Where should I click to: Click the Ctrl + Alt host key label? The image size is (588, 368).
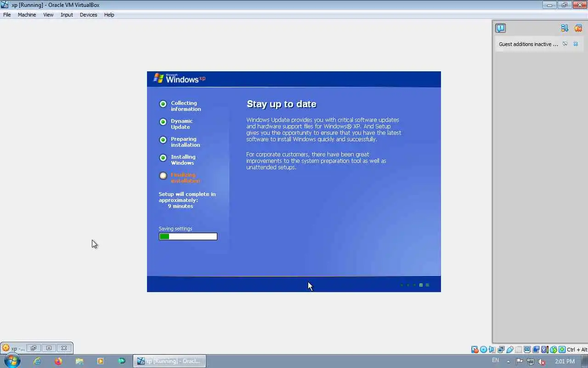pyautogui.click(x=577, y=350)
